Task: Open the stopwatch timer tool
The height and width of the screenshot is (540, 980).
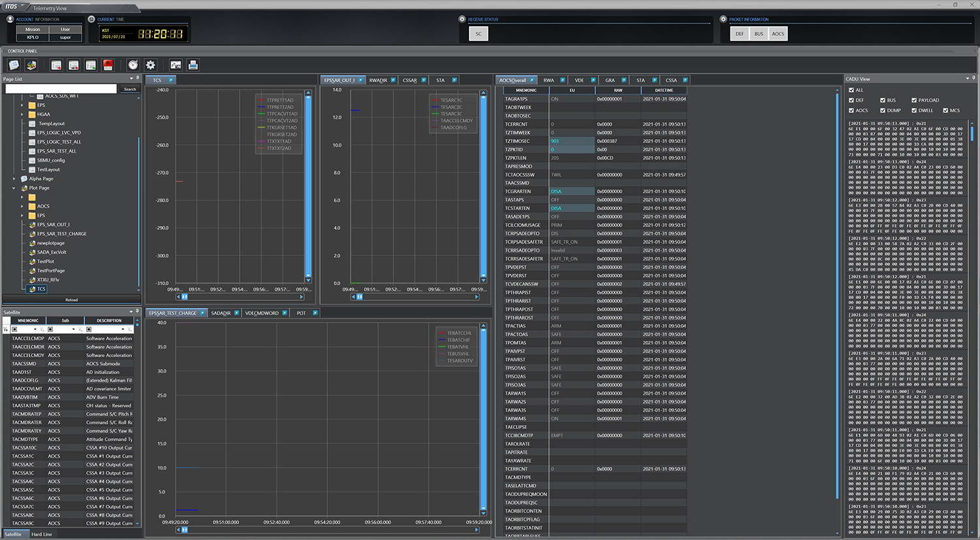Action: coord(133,65)
